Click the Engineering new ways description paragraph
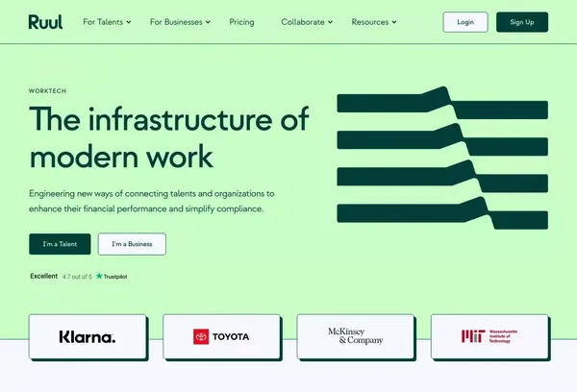 coord(152,201)
